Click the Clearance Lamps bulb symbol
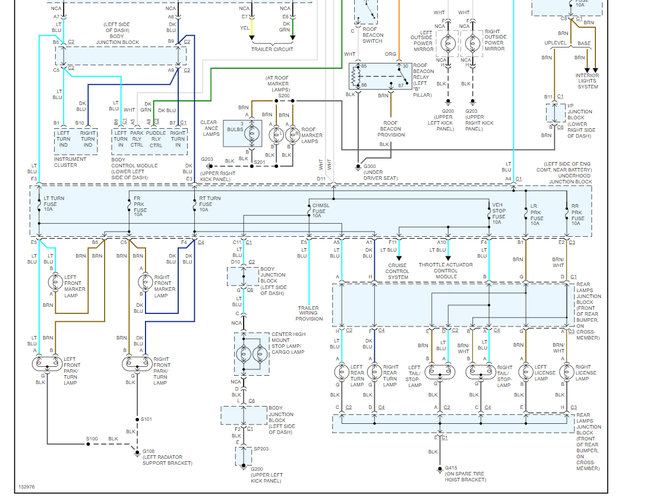The height and width of the screenshot is (501, 650). pyautogui.click(x=252, y=133)
